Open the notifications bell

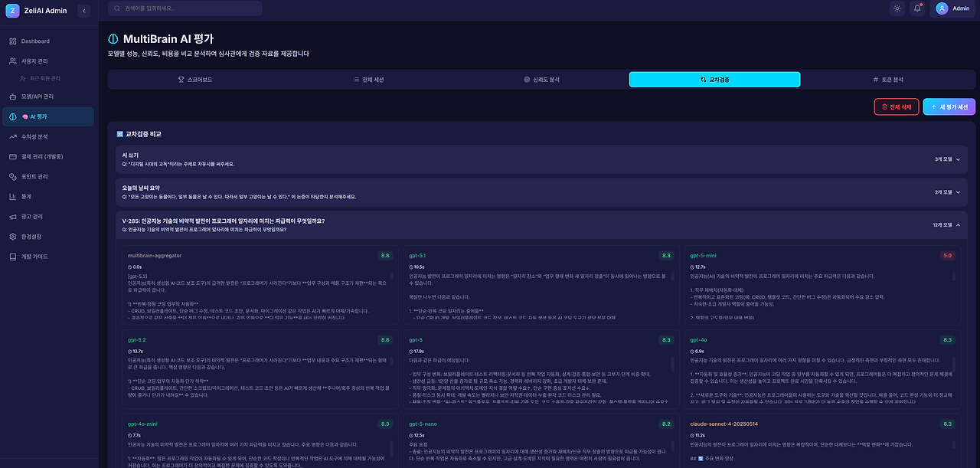[x=917, y=8]
